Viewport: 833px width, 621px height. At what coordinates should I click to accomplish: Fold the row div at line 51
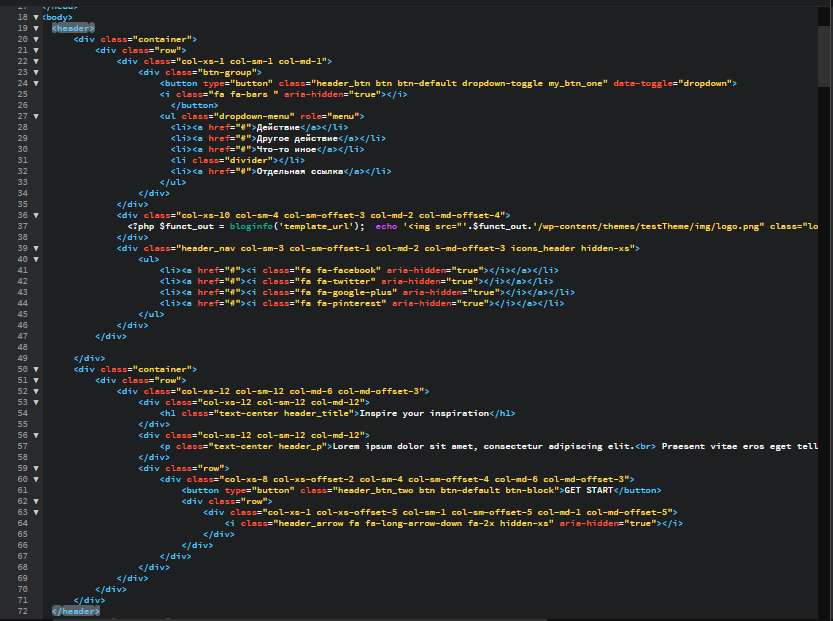tap(36, 380)
